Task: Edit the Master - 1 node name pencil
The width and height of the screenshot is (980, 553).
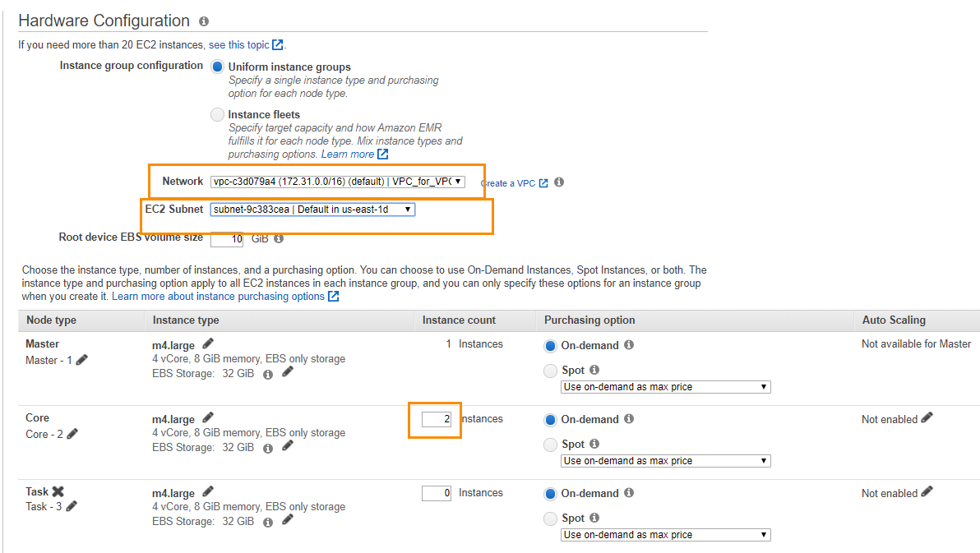Action: click(82, 359)
